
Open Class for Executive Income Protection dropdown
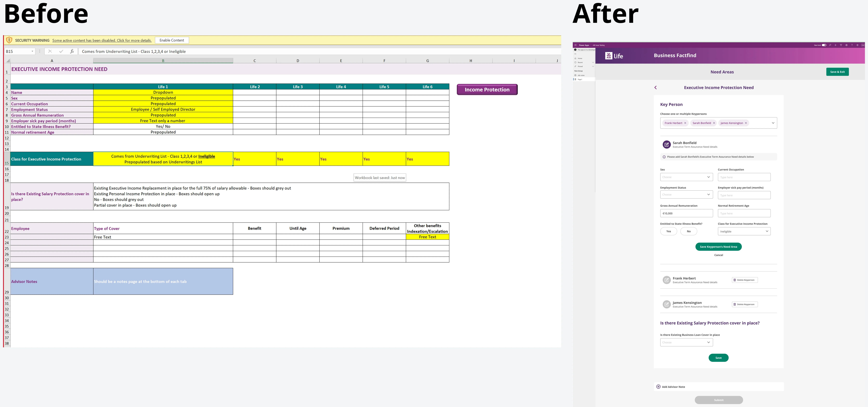point(744,232)
